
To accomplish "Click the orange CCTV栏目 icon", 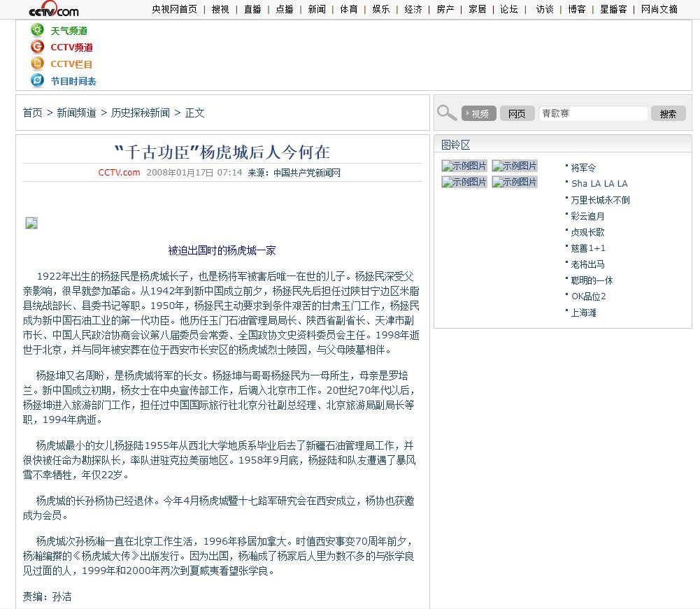I will coord(37,64).
